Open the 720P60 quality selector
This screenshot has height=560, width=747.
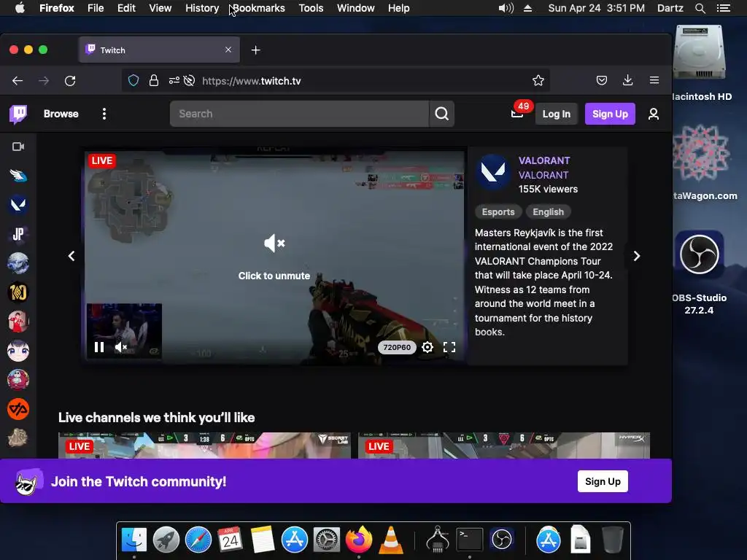(397, 347)
